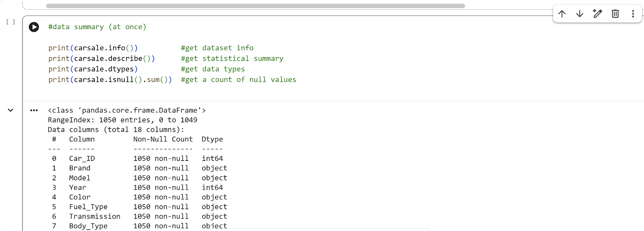Open more cell actions menu
The image size is (644, 231).
(633, 14)
